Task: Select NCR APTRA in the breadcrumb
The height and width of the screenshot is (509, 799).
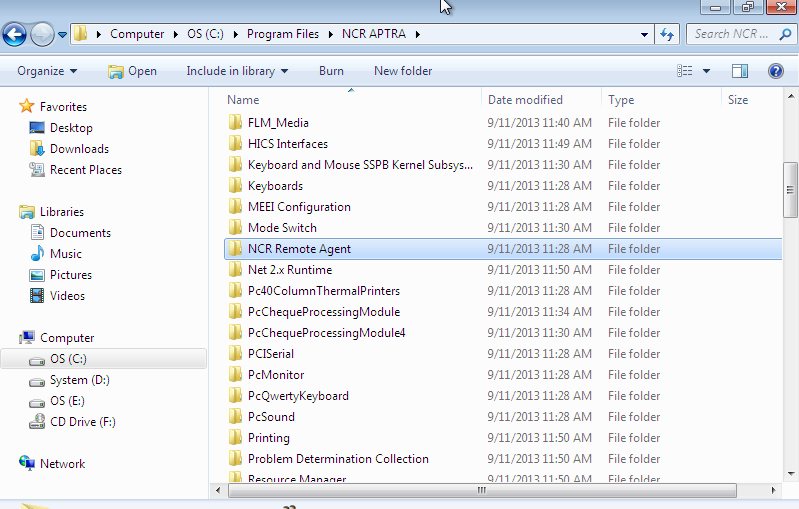Action: (x=374, y=34)
